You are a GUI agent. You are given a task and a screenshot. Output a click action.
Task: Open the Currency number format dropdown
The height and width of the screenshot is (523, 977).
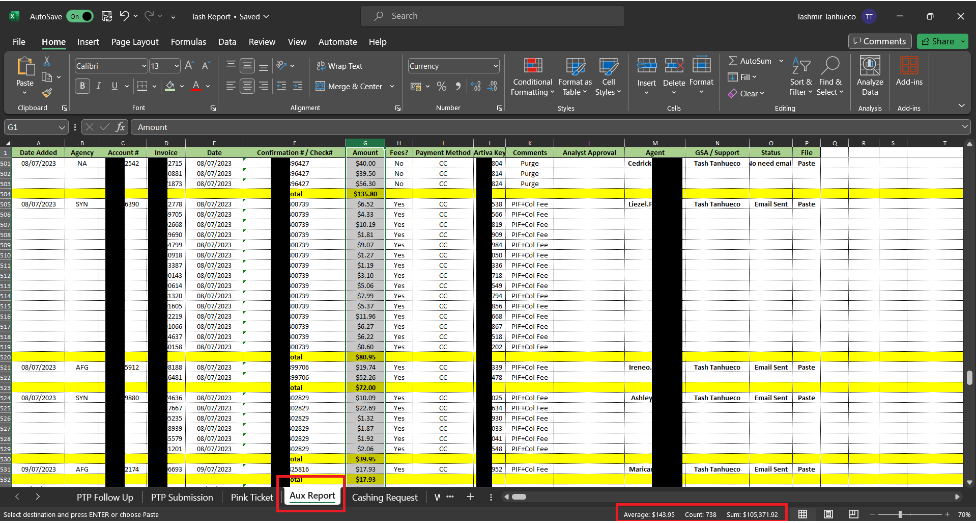(494, 66)
